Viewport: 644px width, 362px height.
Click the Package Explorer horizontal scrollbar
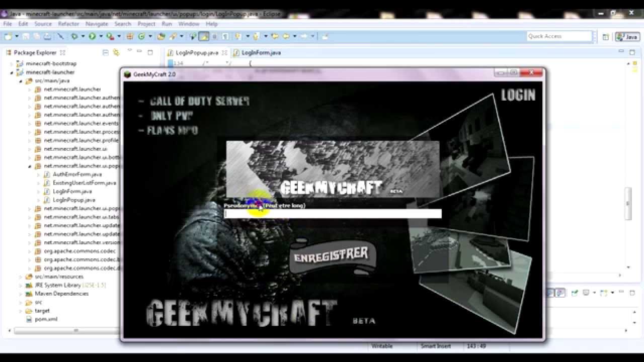click(75, 330)
